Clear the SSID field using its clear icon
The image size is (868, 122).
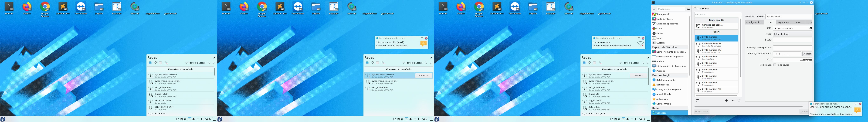pyautogui.click(x=810, y=28)
